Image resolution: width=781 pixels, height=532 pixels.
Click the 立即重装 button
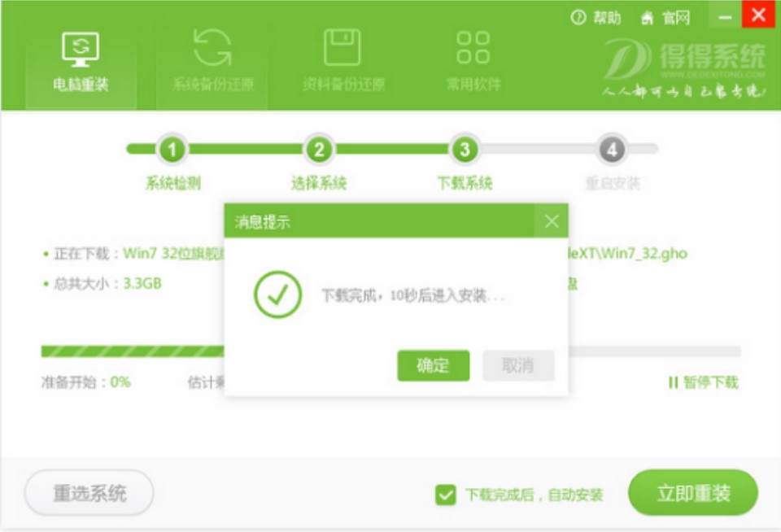693,493
